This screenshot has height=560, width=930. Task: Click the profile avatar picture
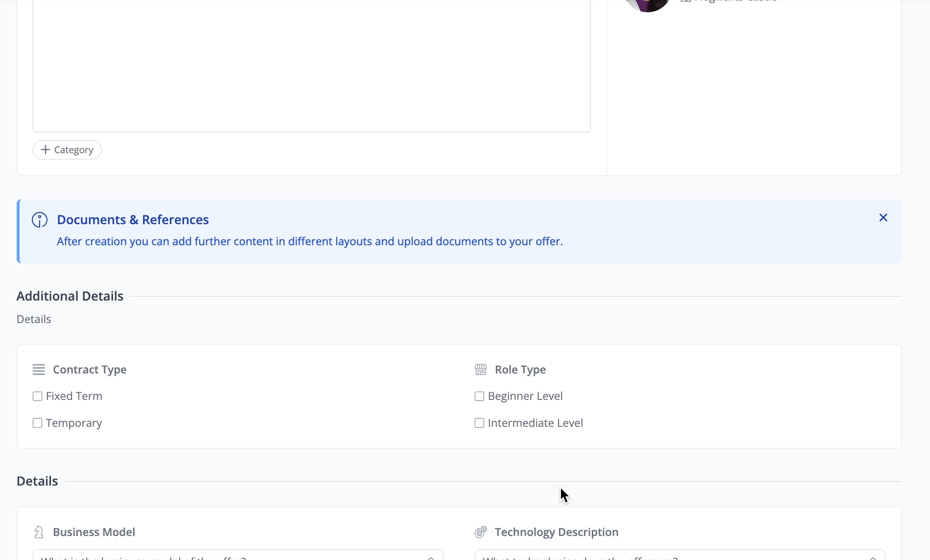647,4
